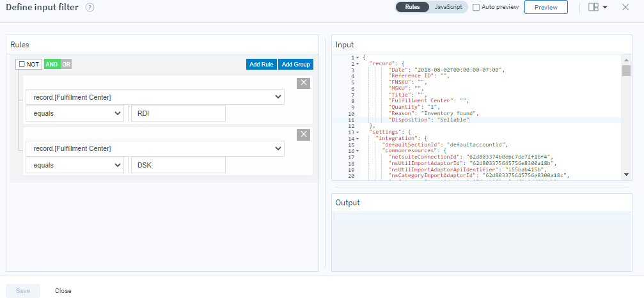Click the Output panel heading
Image resolution: width=644 pixels, height=298 pixels.
tap(347, 203)
